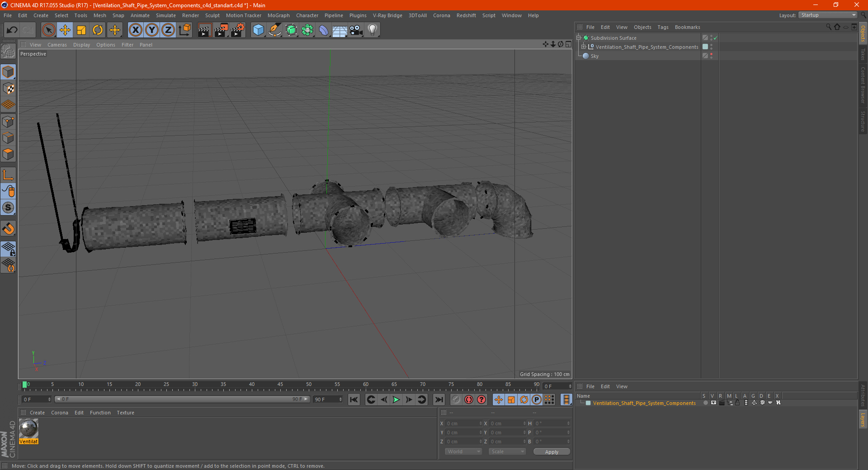The height and width of the screenshot is (470, 868).
Task: Toggle Y axis lock
Action: [x=152, y=30]
